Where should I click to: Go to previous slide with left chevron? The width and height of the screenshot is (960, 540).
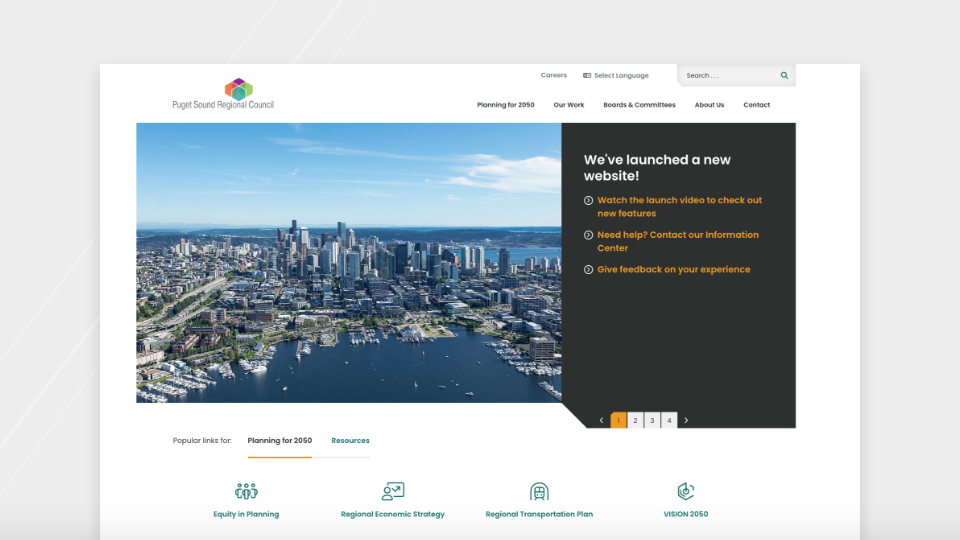point(601,421)
